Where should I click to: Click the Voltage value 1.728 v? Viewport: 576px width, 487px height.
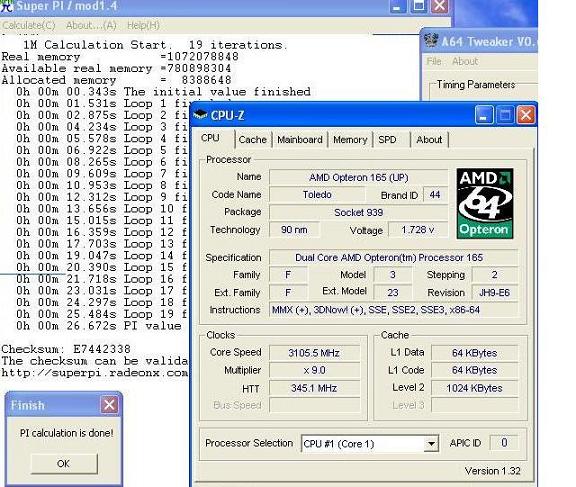[x=418, y=230]
